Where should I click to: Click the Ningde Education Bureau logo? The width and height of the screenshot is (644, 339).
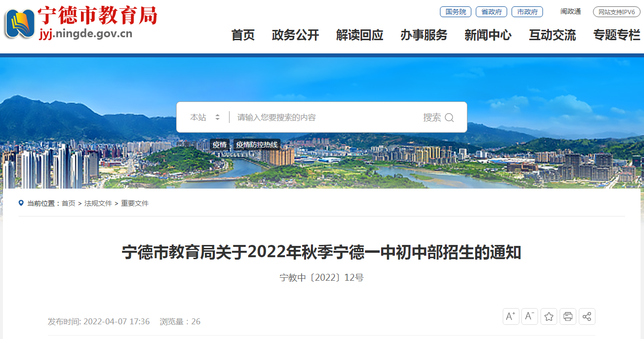coord(81,23)
